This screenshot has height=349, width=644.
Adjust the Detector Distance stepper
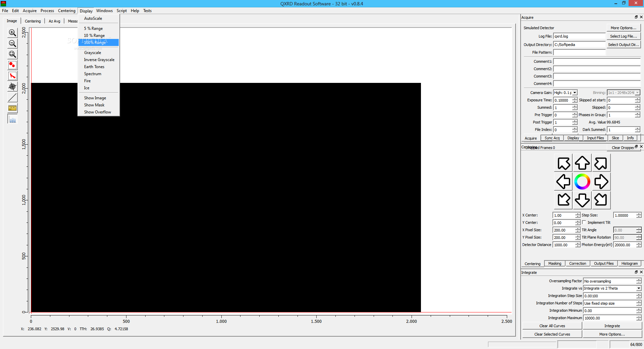point(577,245)
